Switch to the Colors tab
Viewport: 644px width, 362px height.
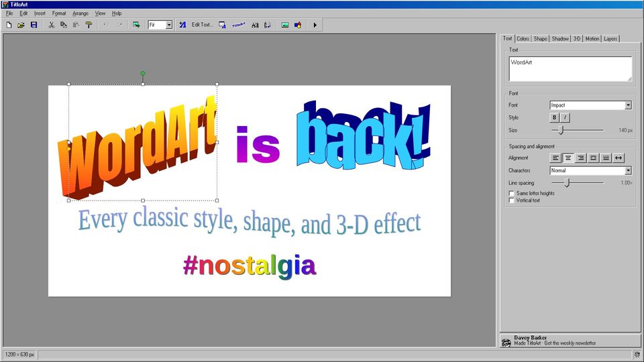[523, 39]
